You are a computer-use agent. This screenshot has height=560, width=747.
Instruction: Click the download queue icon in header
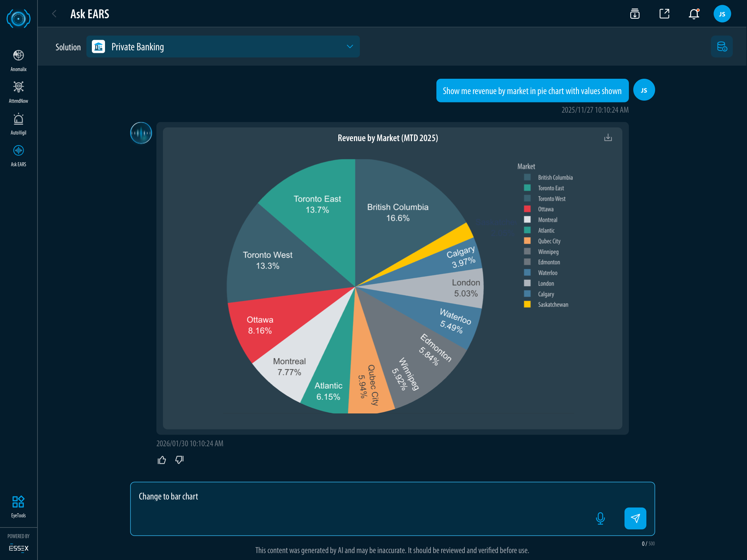[635, 14]
